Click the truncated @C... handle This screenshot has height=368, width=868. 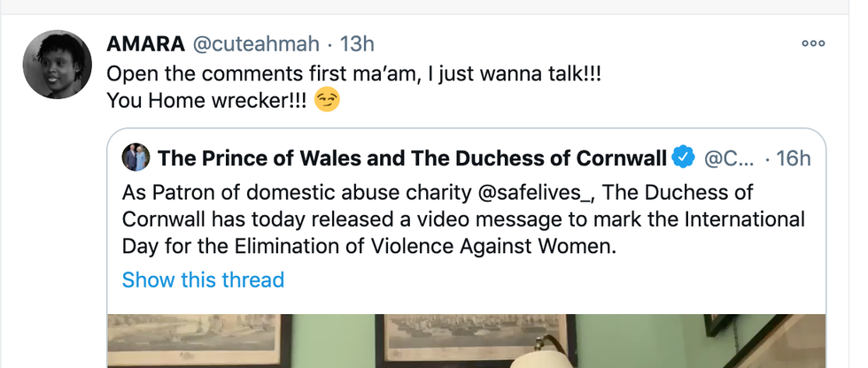727,158
